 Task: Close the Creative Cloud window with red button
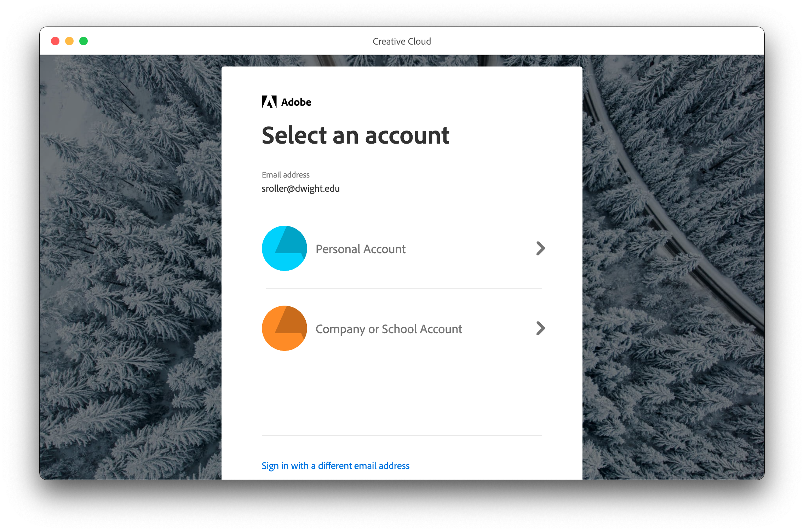(x=55, y=41)
